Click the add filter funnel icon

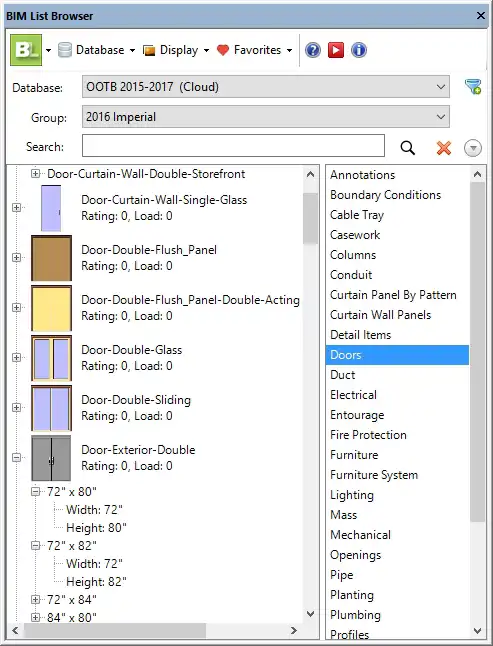tap(473, 87)
